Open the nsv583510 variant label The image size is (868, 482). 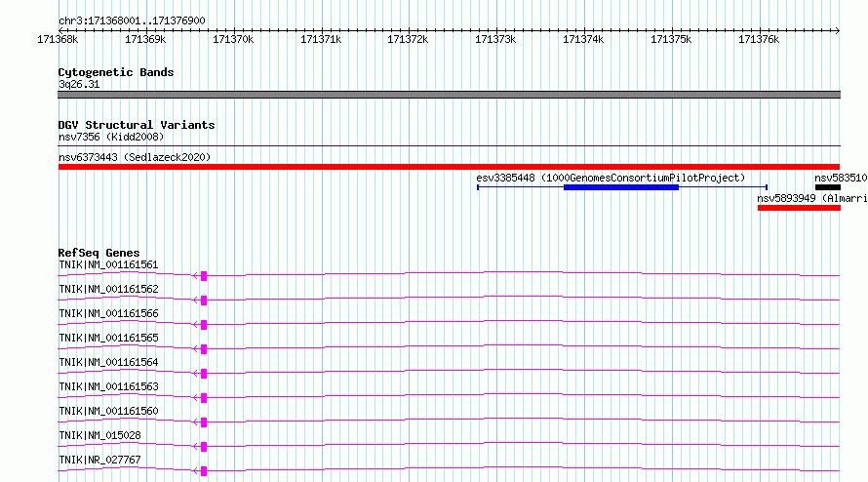pos(841,178)
